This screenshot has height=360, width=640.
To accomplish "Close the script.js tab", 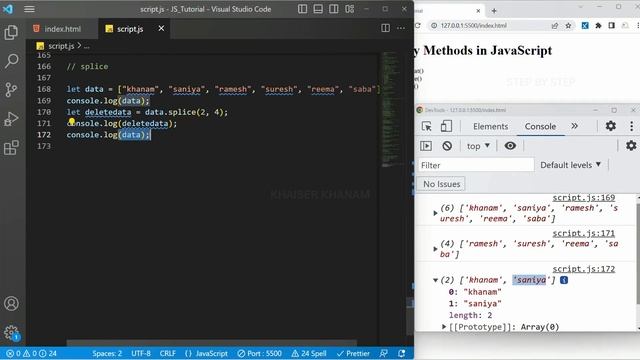I will pyautogui.click(x=161, y=28).
